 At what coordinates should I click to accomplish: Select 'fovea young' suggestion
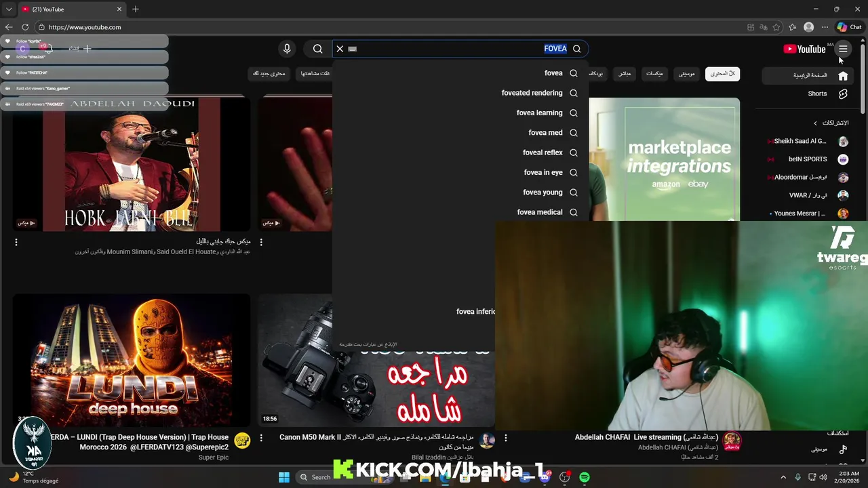pos(460,192)
